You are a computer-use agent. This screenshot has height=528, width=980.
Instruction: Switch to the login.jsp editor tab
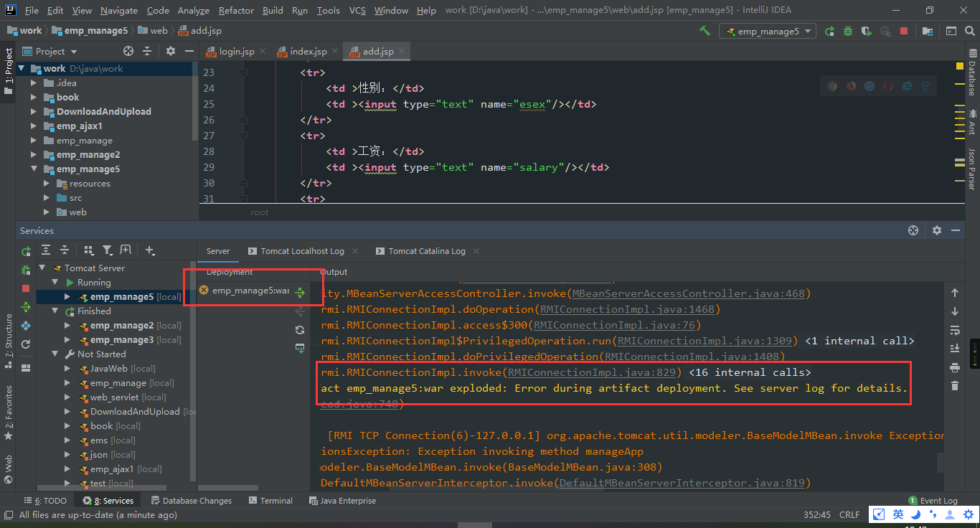coord(235,52)
